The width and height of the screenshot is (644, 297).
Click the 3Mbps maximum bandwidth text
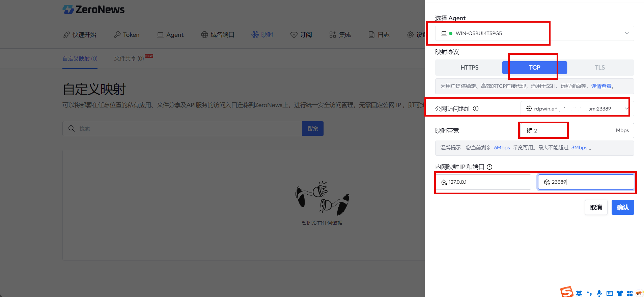coord(579,148)
